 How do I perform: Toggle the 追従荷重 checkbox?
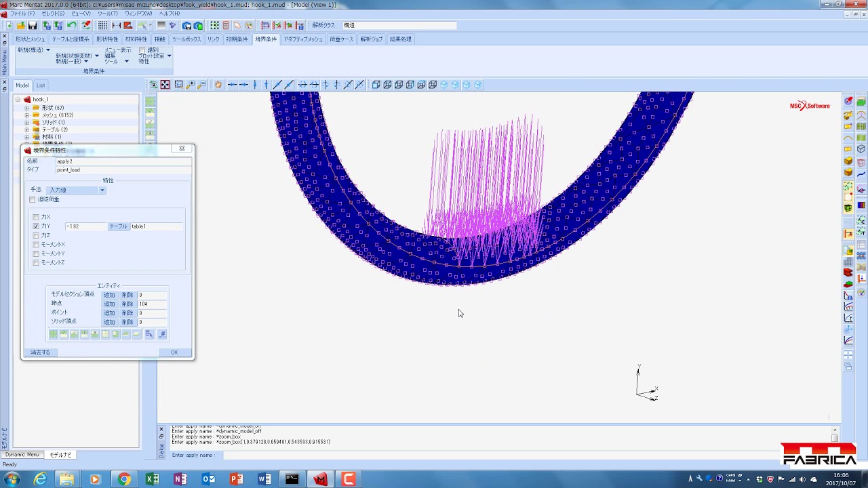click(33, 199)
